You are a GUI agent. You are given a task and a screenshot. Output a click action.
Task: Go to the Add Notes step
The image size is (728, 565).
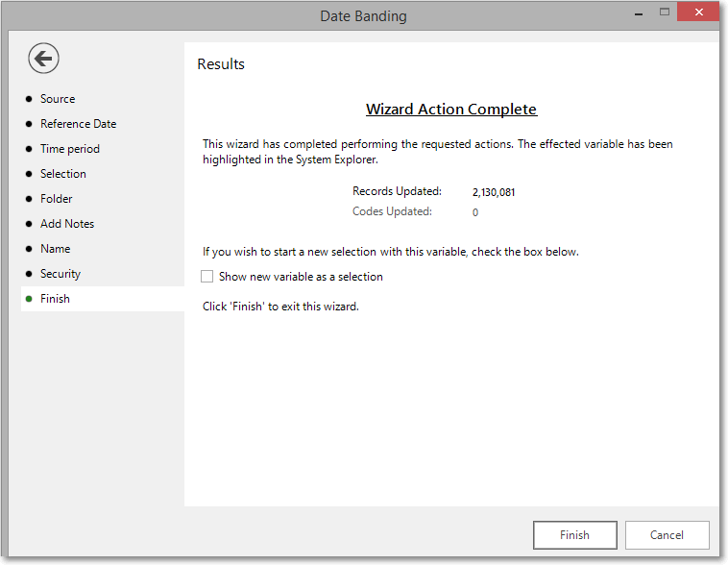[67, 224]
